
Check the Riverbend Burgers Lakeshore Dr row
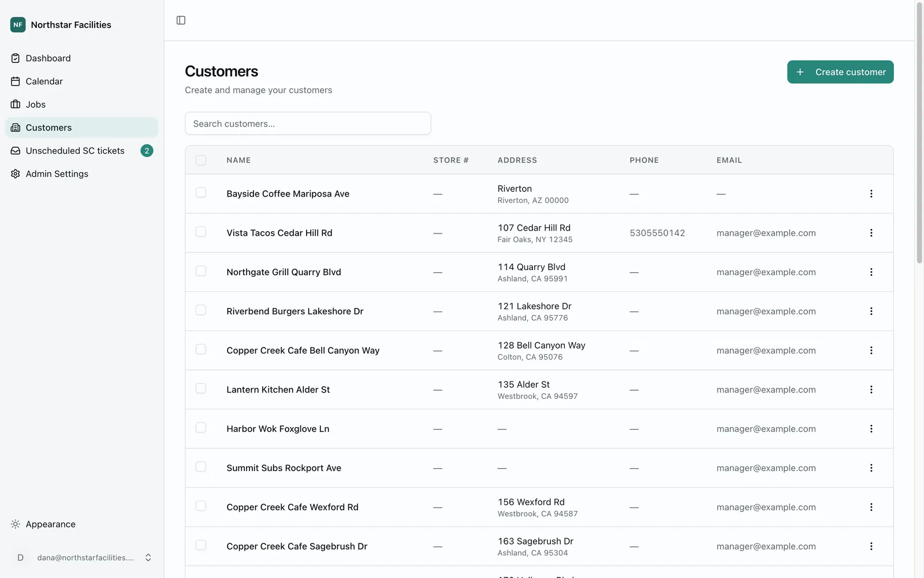[201, 310]
